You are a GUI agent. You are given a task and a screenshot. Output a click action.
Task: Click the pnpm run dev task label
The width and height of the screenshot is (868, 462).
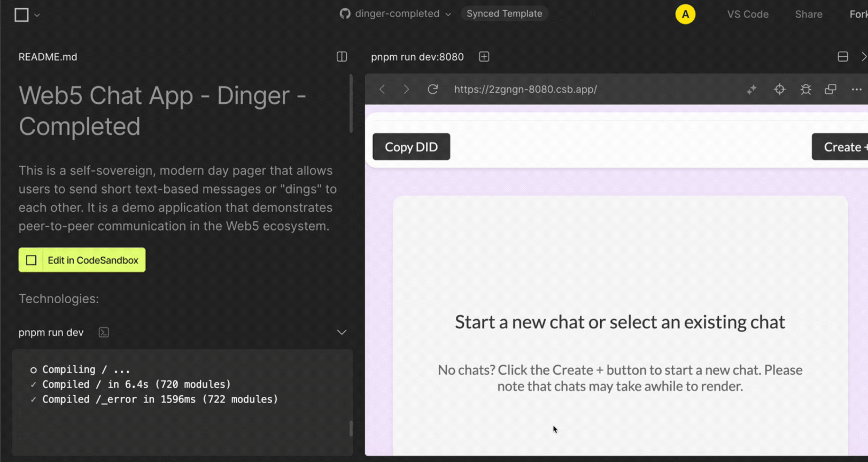pyautogui.click(x=51, y=333)
